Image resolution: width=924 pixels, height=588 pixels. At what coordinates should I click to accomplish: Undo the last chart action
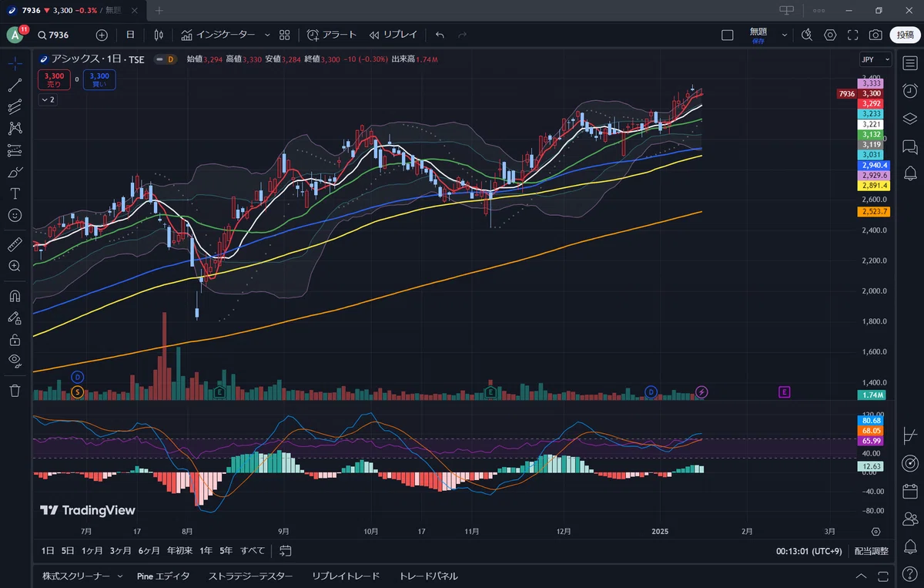[440, 35]
